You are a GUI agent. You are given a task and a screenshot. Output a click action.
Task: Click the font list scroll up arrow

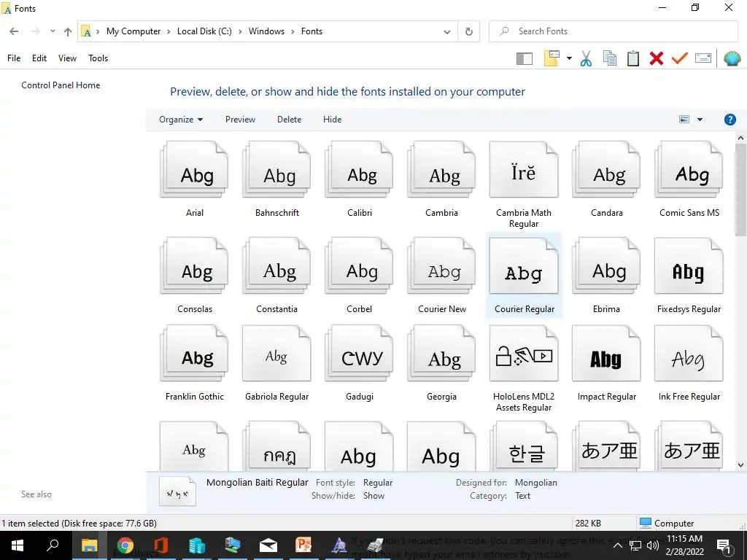[x=740, y=138]
